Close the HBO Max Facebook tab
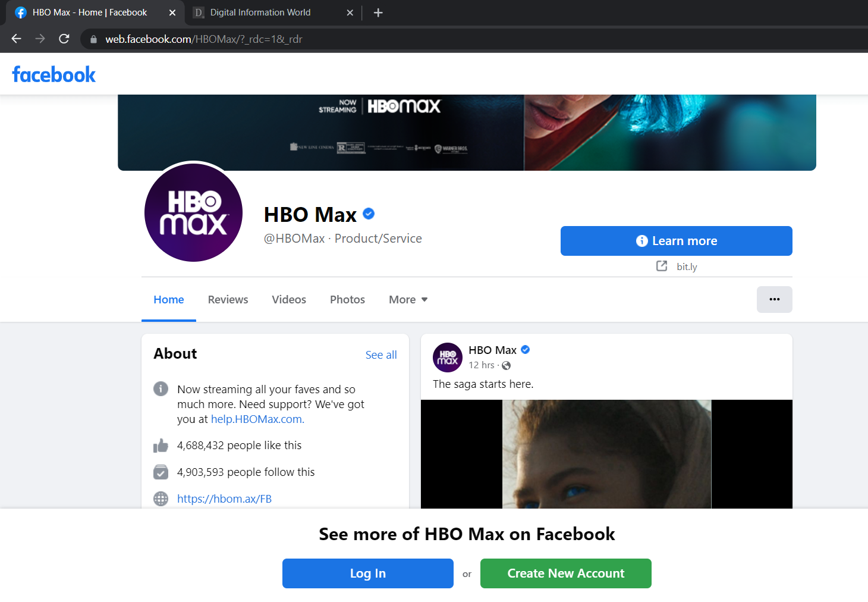This screenshot has height=602, width=868. [x=172, y=12]
